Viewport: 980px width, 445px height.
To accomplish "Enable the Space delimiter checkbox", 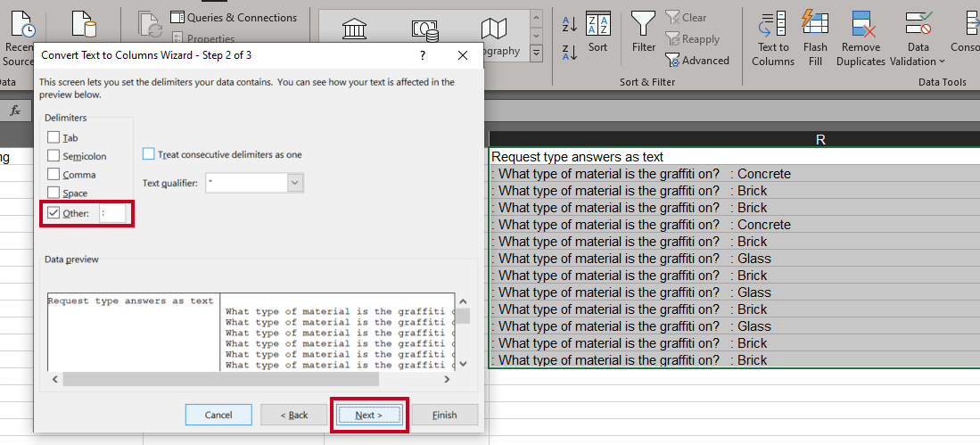I will pos(54,194).
